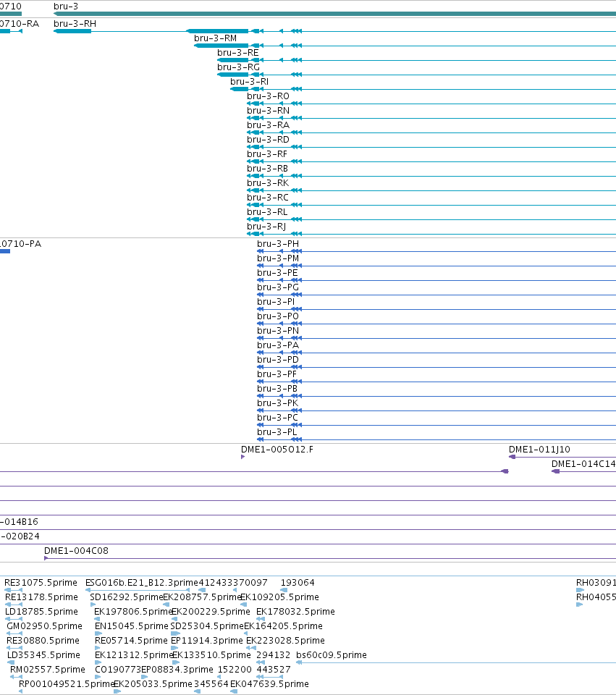Select protein bru-3-PC
Screen dimensions: 616x695
point(277,418)
